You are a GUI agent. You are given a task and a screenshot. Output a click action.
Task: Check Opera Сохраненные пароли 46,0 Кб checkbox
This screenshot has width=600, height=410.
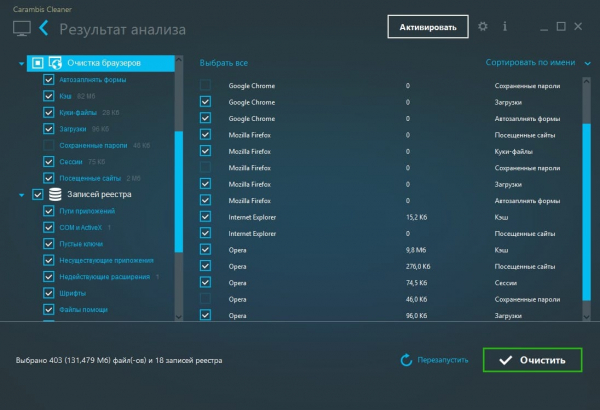(x=205, y=299)
